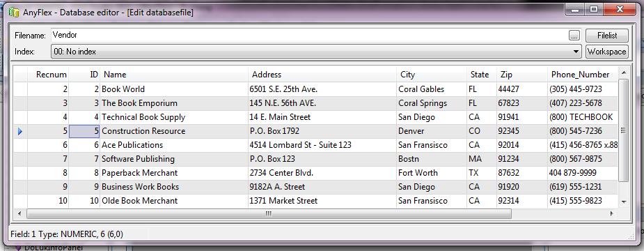This screenshot has height=251, width=644.
Task: Click the status bar "Field: 1 Type: NUMERIC" text
Action: click(67, 234)
